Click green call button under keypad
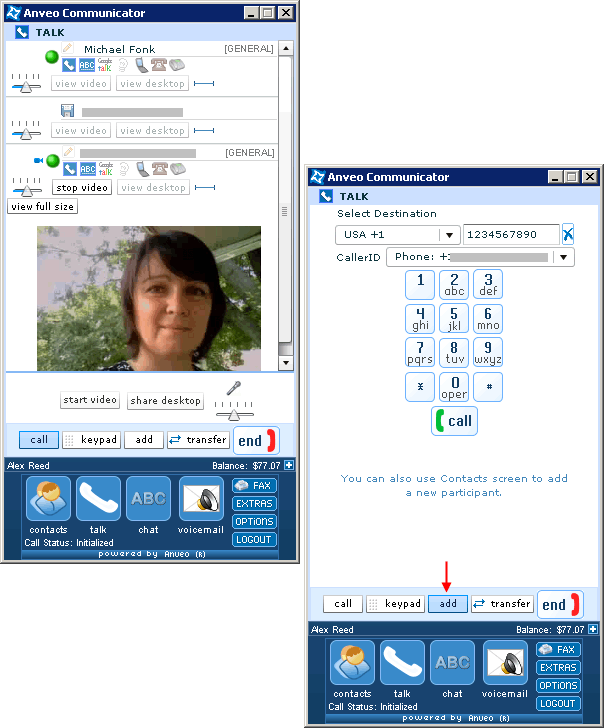 coord(454,421)
